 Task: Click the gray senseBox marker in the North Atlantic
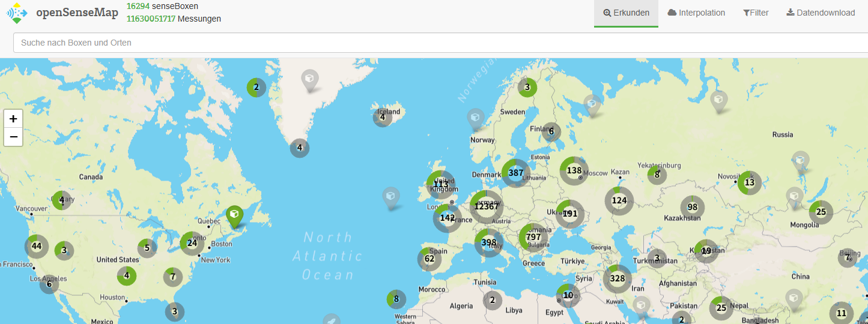[391, 197]
